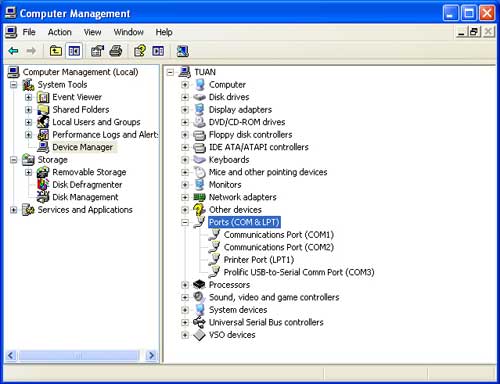Click the Up one level folder icon
Screen dimensions: 500x384
[x=56, y=51]
